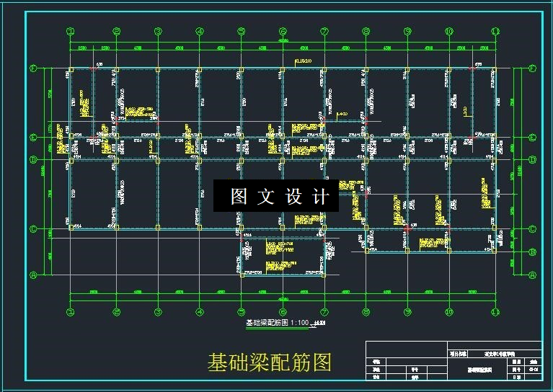
Task: Select axis bubble 5 in the top row
Action: (242, 32)
